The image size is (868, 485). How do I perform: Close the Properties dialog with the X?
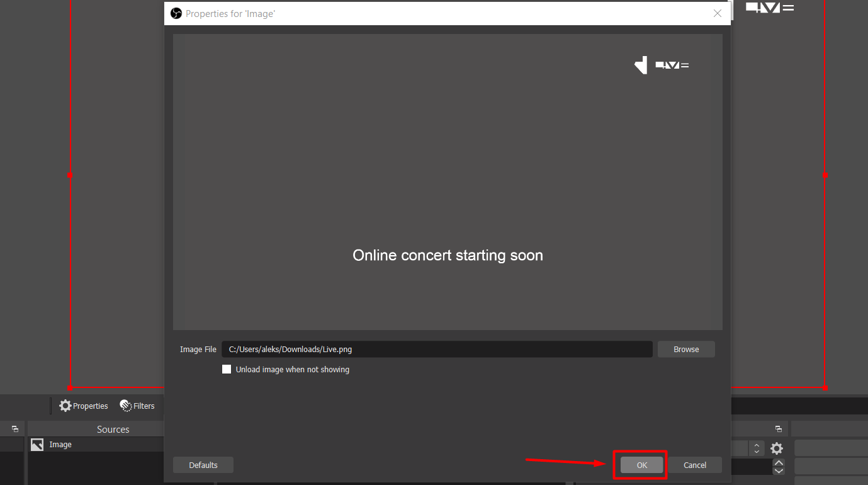718,13
